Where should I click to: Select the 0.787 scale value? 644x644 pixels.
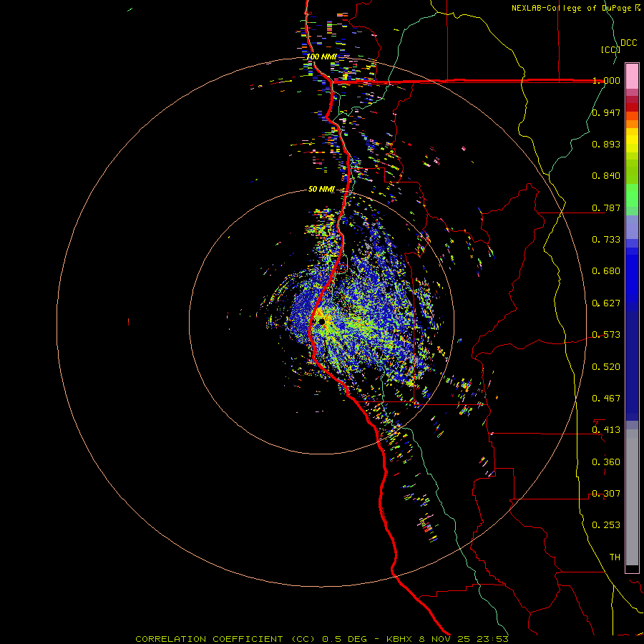click(606, 208)
